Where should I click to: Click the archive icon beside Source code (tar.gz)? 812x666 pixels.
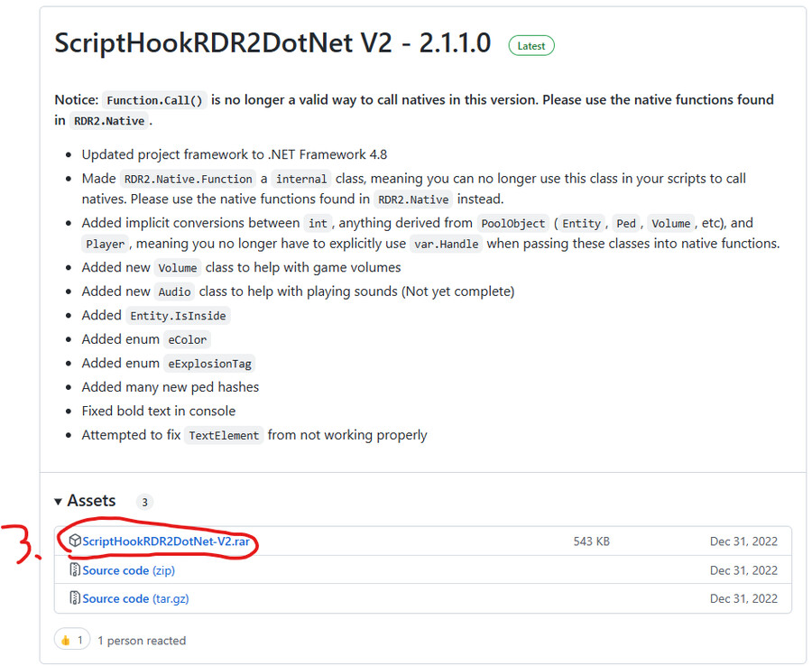point(75,598)
